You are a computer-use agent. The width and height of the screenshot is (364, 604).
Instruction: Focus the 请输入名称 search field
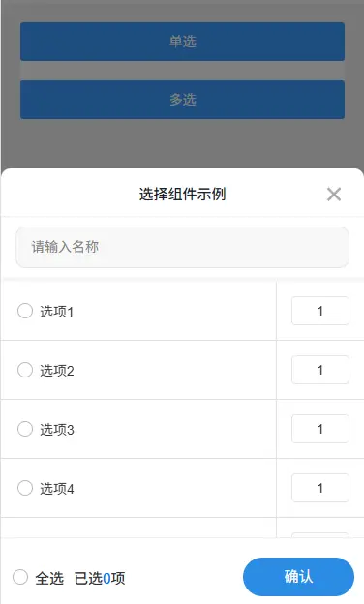(x=182, y=247)
